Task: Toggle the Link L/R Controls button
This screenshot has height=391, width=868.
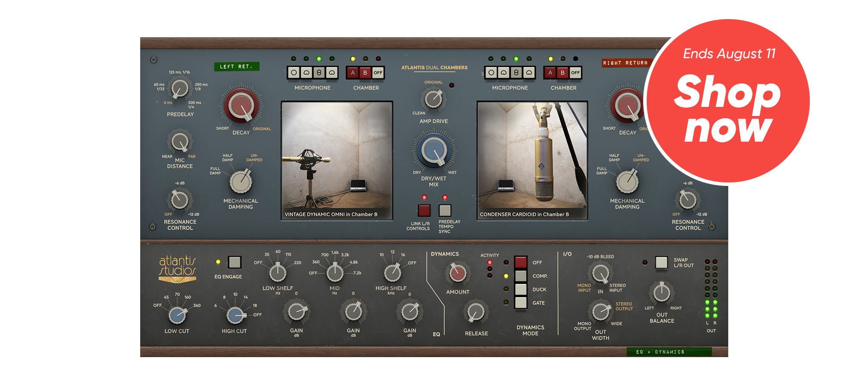Action: tap(424, 210)
